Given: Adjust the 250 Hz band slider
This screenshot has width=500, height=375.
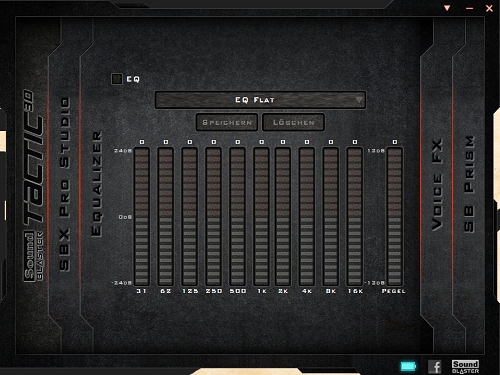Looking at the screenshot, I should 214,217.
